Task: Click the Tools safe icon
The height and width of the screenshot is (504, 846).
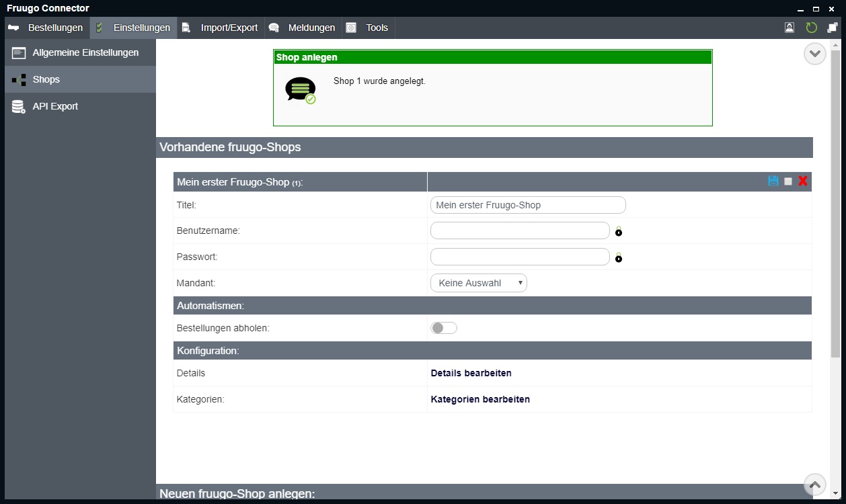Action: [x=351, y=28]
